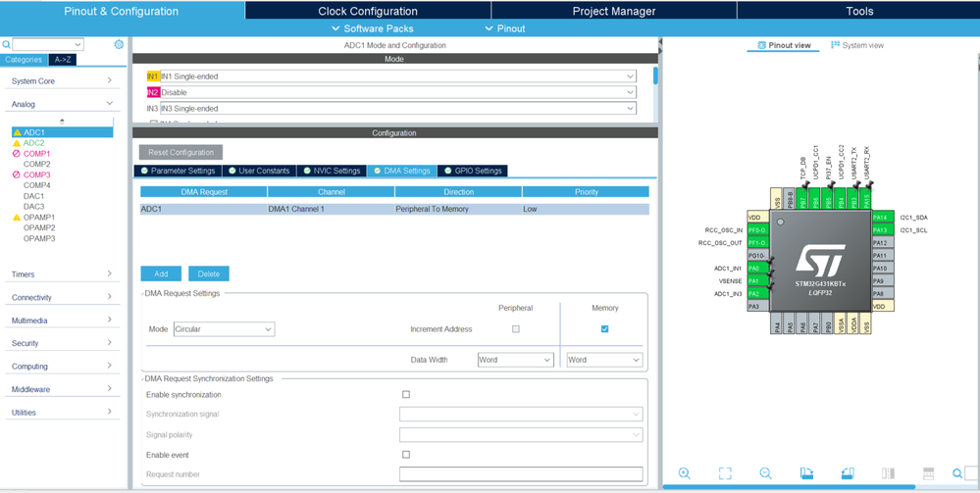Click the pin search magnifier icon
Image resolution: width=980 pixels, height=493 pixels.
coord(956,473)
